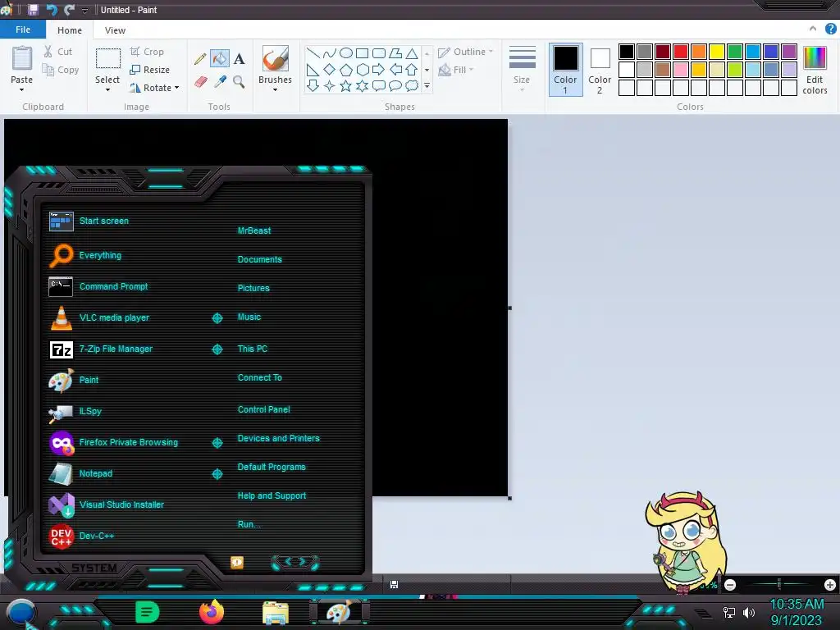Screen dimensions: 840x630
Task: Click Run... in start menu
Action: click(249, 524)
